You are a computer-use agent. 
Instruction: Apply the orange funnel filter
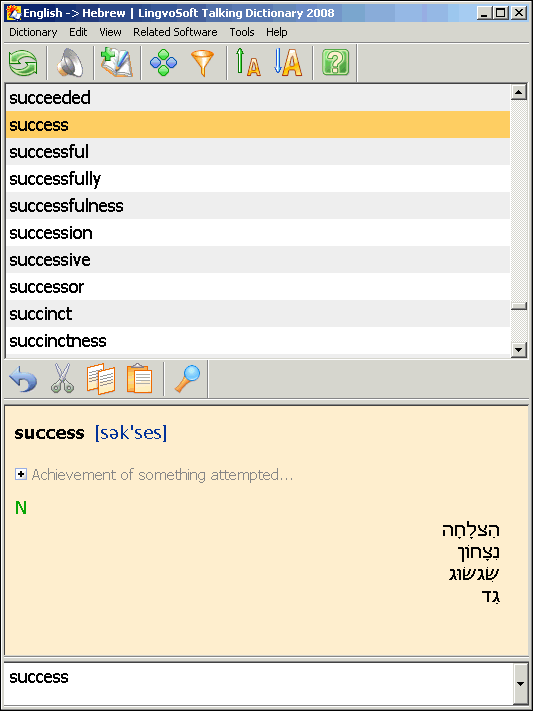[202, 63]
